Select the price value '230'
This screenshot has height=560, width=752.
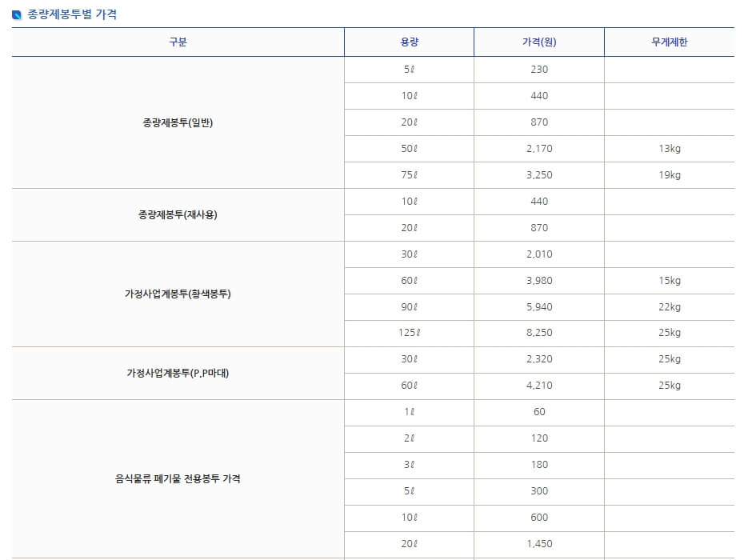click(539, 70)
